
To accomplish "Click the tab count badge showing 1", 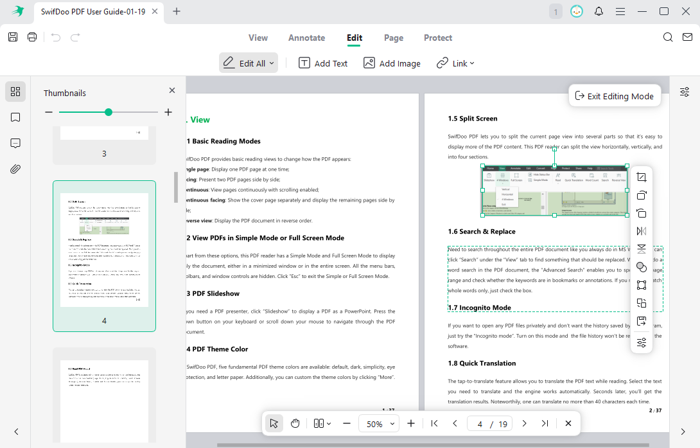I will point(556,12).
